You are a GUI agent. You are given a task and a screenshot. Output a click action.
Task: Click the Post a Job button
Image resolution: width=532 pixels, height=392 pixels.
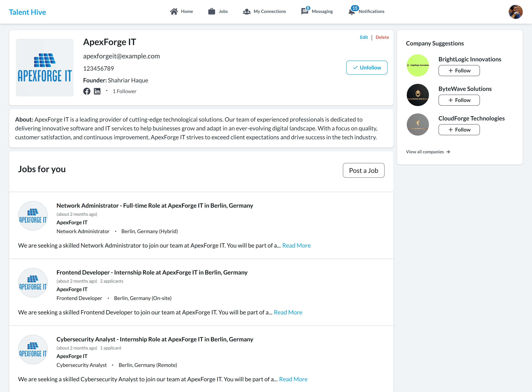click(364, 170)
